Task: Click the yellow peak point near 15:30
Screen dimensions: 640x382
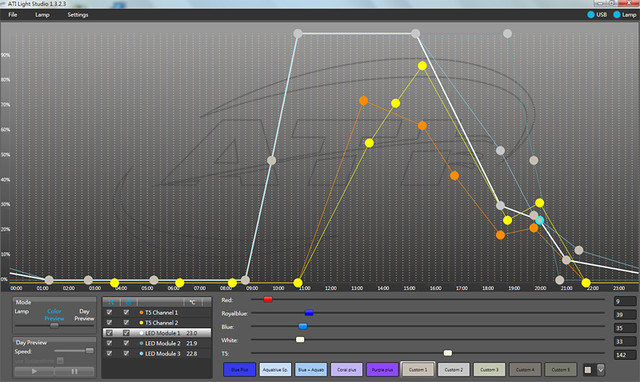Action: (422, 66)
